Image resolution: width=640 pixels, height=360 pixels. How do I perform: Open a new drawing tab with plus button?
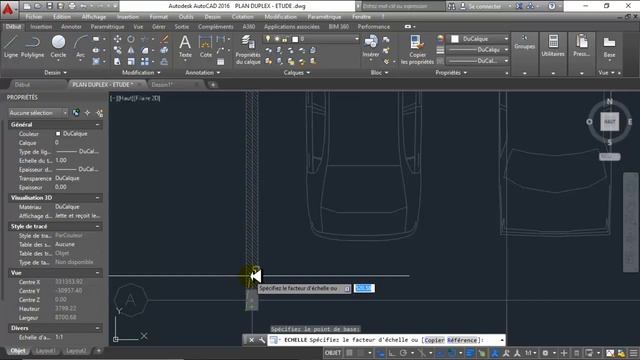[x=213, y=84]
